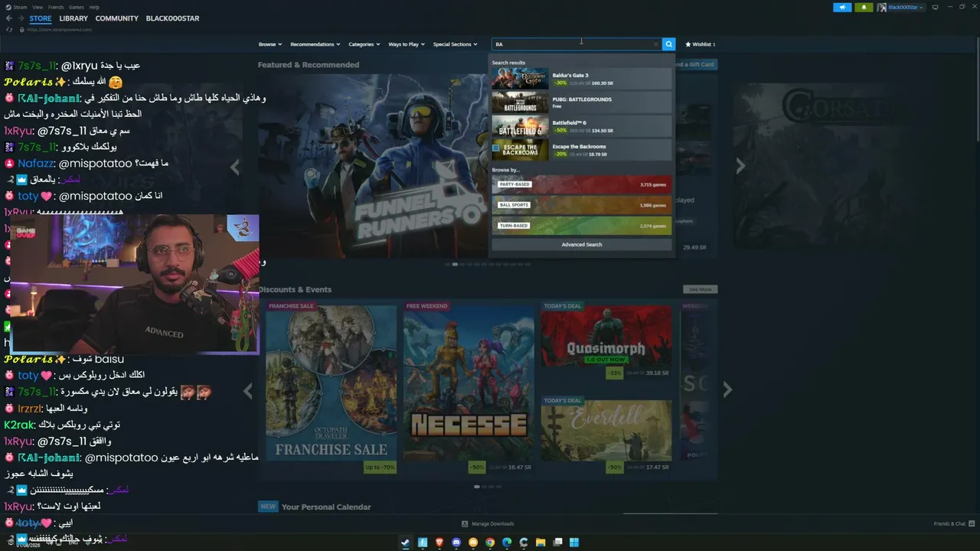Click the Store URL address text

[x=60, y=29]
